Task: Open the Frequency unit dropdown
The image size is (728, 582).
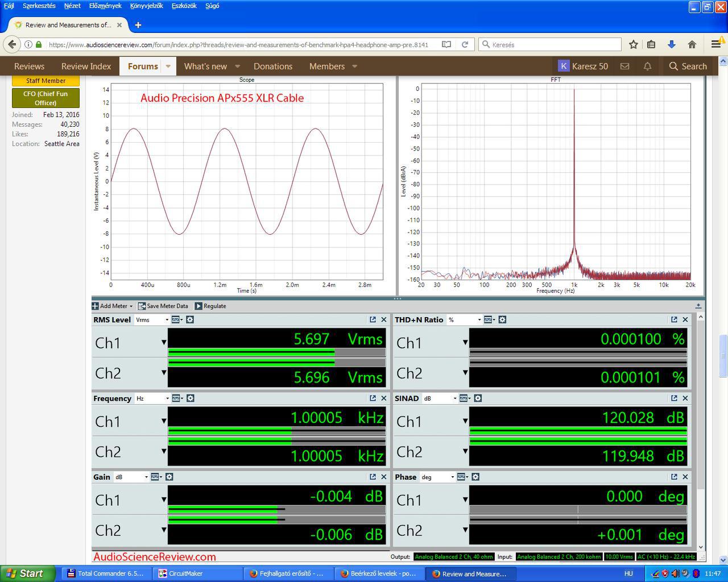Action: point(152,398)
